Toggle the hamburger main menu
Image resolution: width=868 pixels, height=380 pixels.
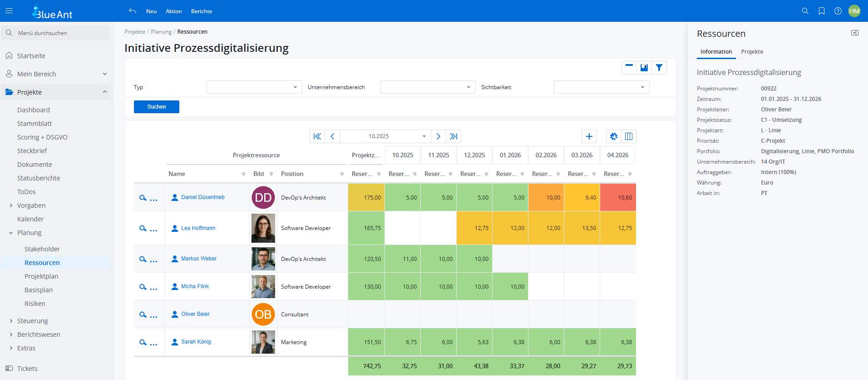(9, 11)
